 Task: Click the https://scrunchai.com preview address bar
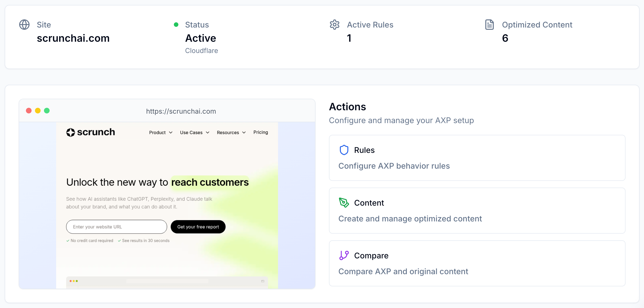click(x=181, y=111)
